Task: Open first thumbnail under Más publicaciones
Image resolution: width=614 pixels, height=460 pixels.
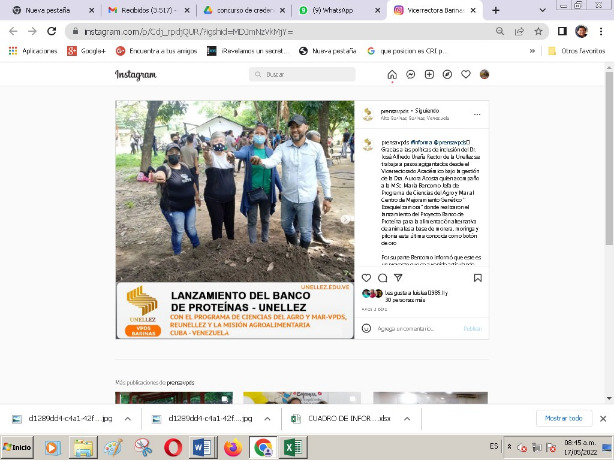Action: pyautogui.click(x=174, y=398)
